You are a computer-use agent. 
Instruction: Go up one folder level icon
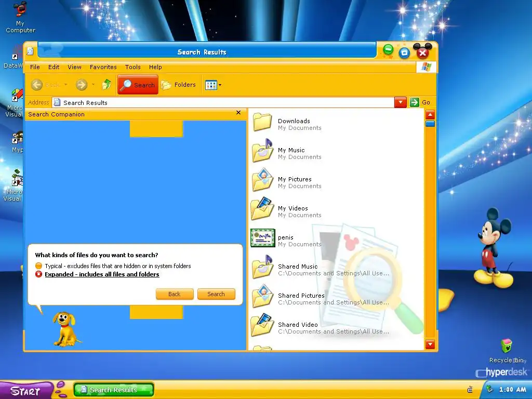pos(107,85)
